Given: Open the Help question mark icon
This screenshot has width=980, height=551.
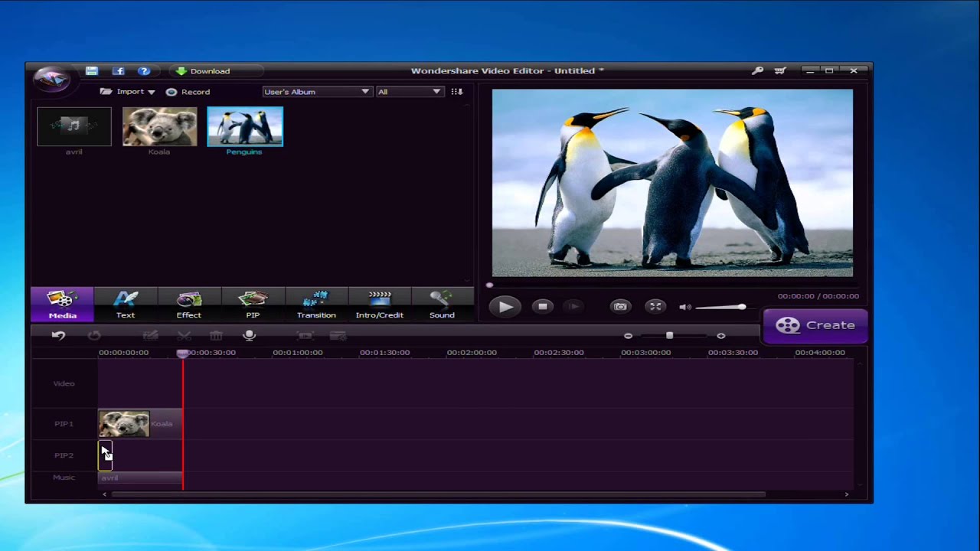Looking at the screenshot, I should 144,70.
